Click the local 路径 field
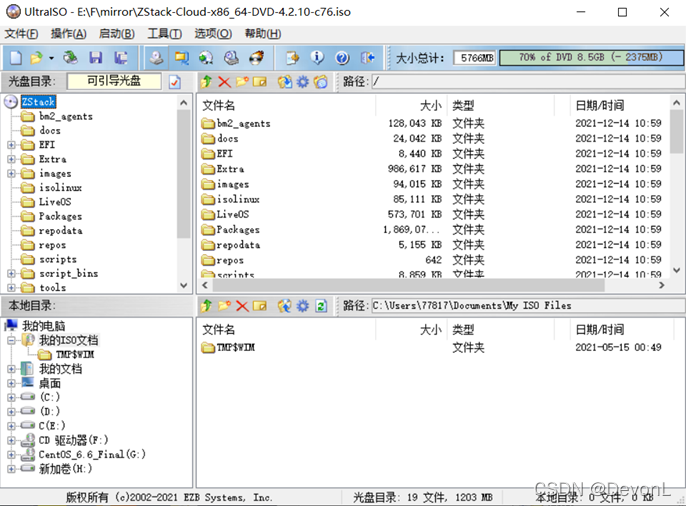Viewport: 686px width, 506px height. click(x=528, y=305)
